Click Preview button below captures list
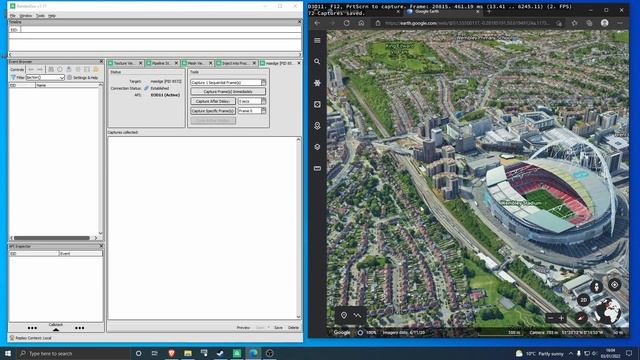640x360 pixels. [x=243, y=328]
